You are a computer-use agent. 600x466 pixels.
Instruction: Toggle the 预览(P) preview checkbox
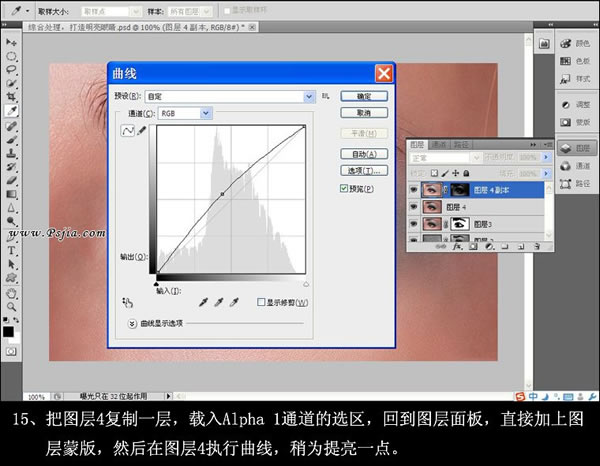click(344, 188)
